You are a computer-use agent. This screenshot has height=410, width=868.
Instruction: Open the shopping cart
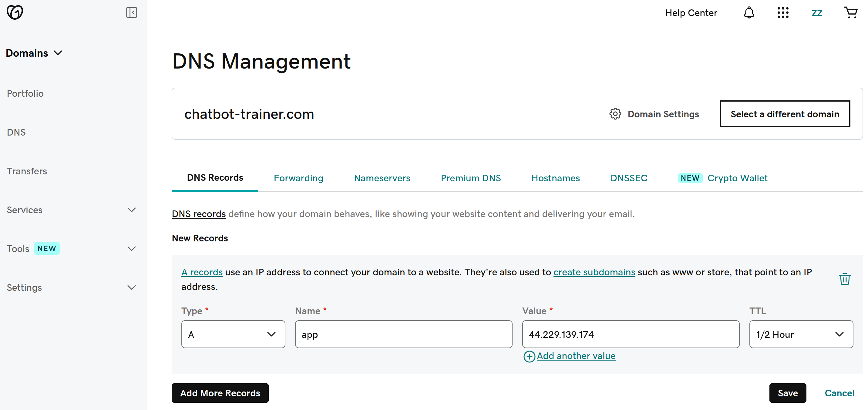coord(850,12)
